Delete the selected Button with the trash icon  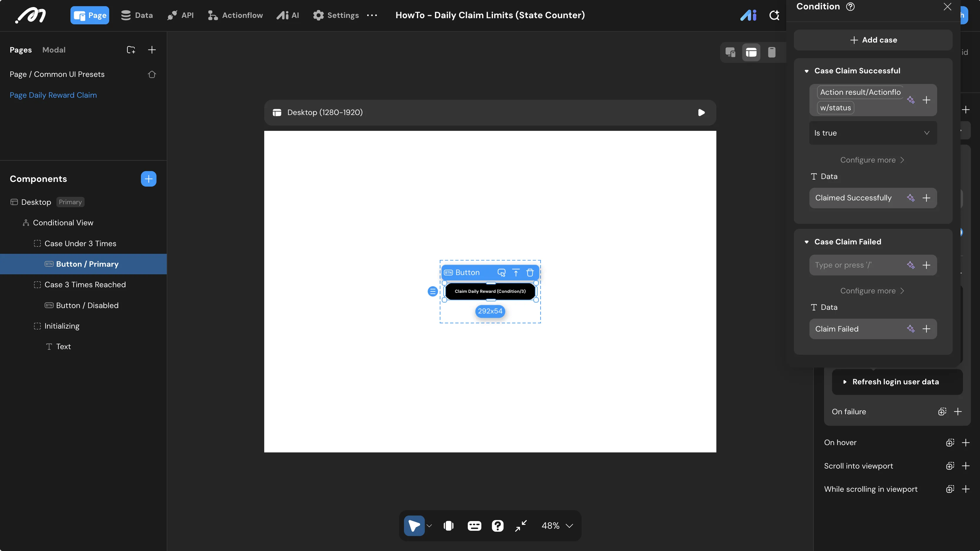point(530,273)
